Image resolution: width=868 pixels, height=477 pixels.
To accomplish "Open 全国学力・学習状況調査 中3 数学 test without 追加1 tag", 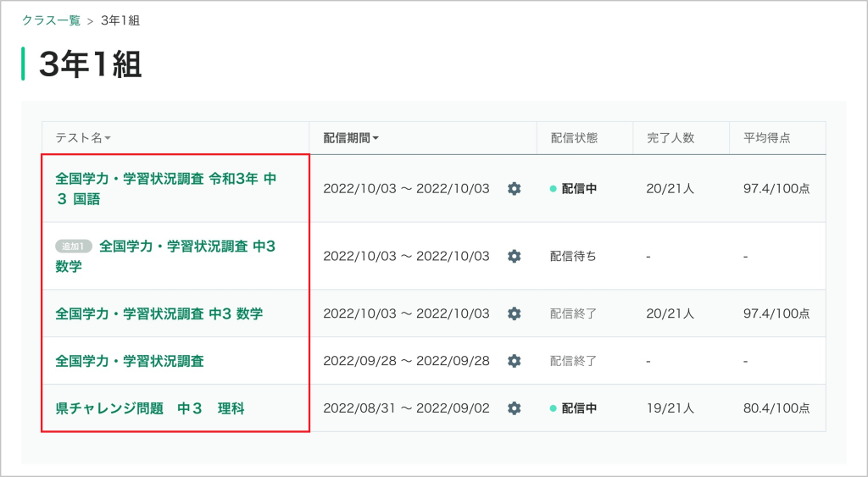I will tap(159, 313).
